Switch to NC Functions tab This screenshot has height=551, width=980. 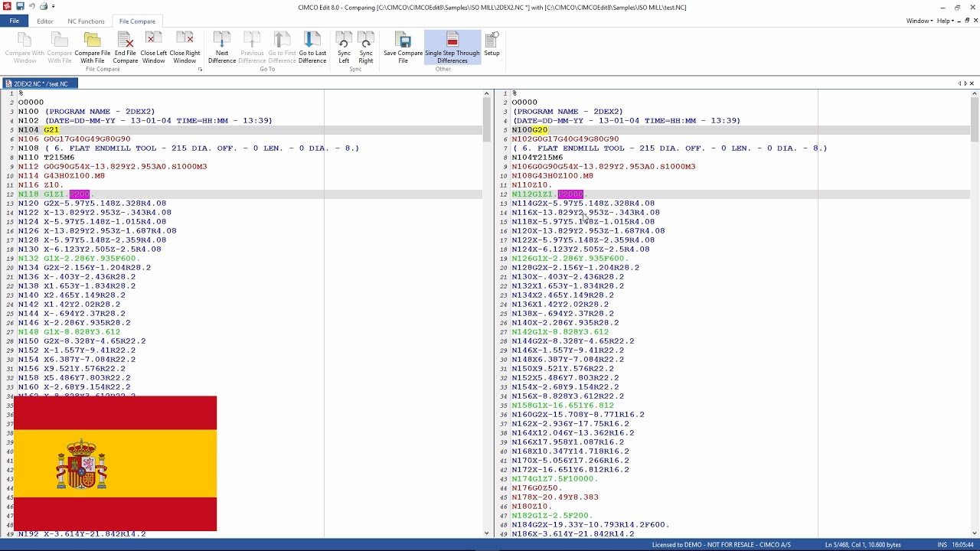[x=86, y=21]
